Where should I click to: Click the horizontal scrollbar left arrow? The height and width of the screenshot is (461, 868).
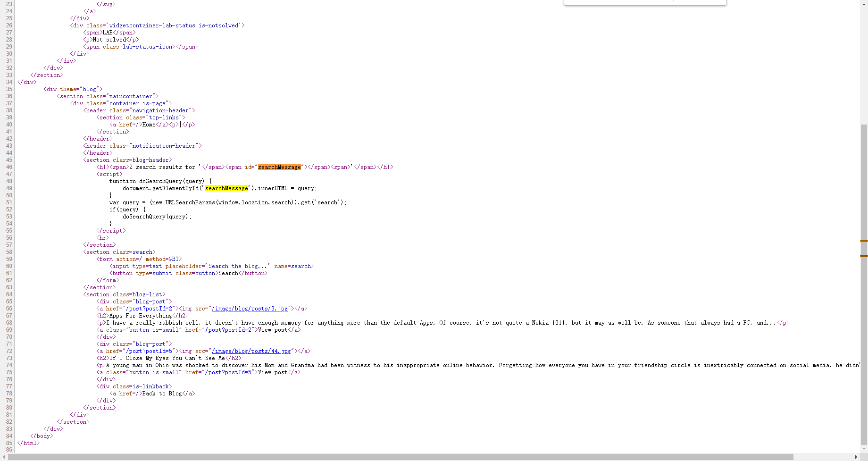(3, 457)
